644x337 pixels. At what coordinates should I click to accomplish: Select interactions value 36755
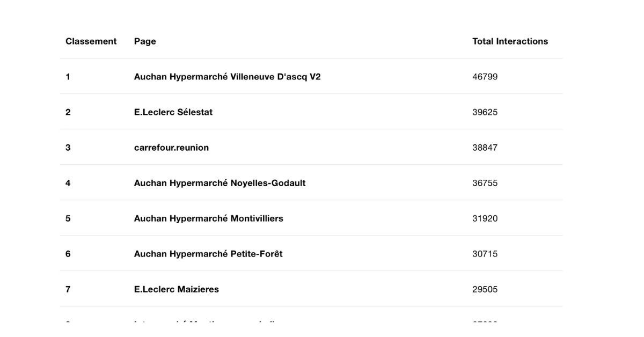coord(485,183)
